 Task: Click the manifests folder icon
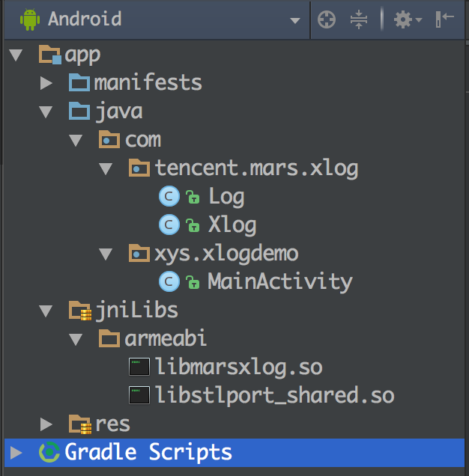[x=79, y=82]
